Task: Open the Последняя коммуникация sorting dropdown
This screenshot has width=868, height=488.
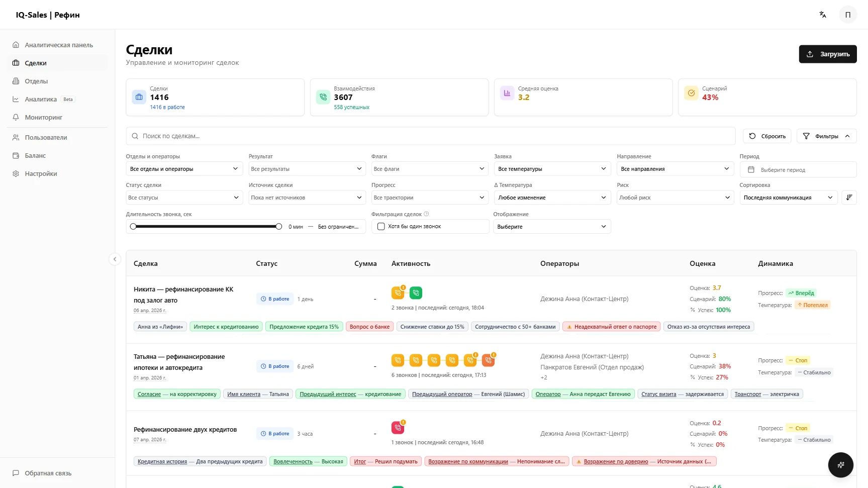Action: coord(788,198)
